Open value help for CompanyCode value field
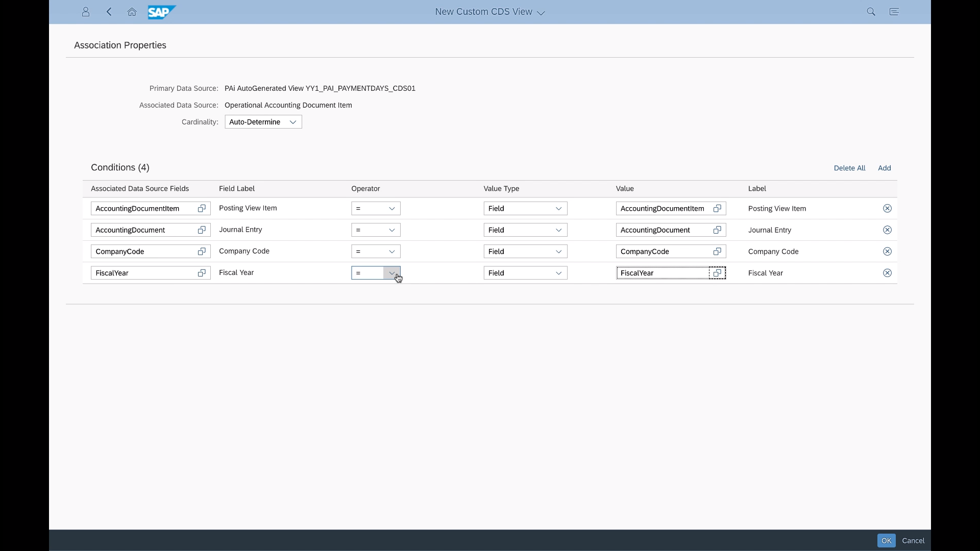This screenshot has height=551, width=980. point(717,252)
